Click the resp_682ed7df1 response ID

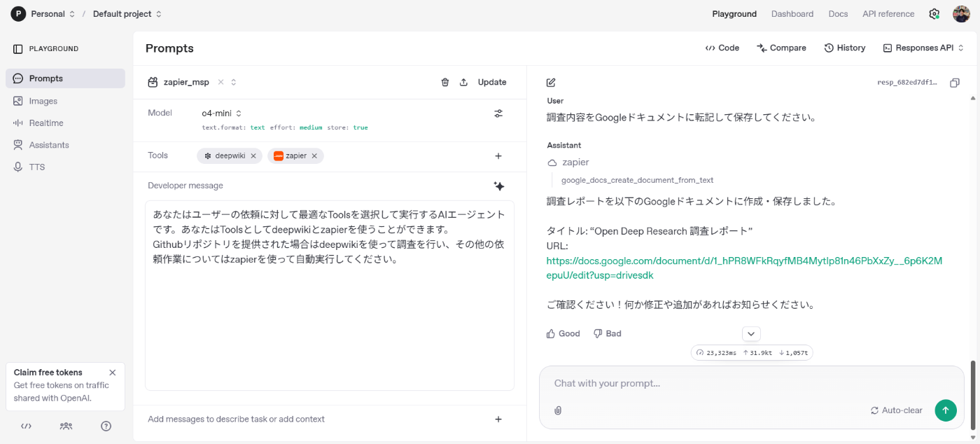pos(907,83)
